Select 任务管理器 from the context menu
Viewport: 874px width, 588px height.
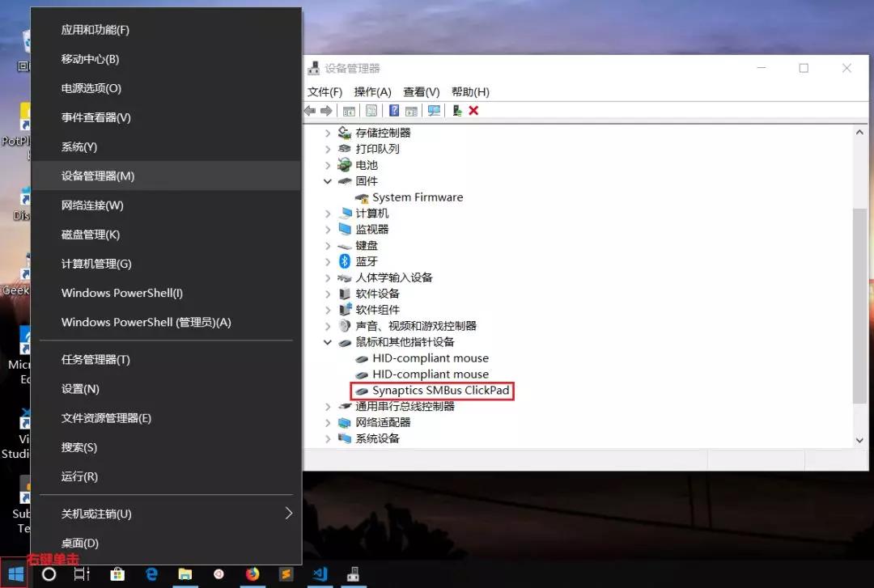pos(97,359)
